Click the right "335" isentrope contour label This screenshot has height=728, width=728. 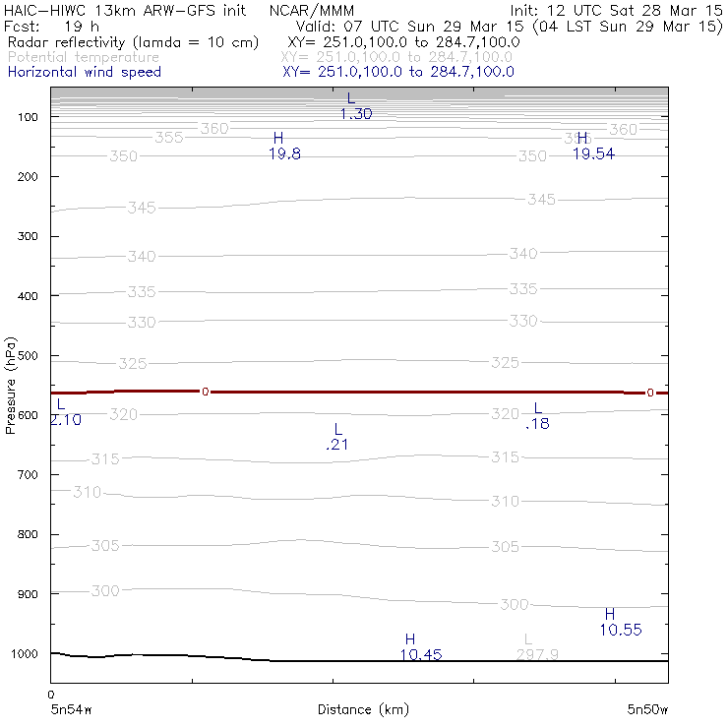click(523, 289)
